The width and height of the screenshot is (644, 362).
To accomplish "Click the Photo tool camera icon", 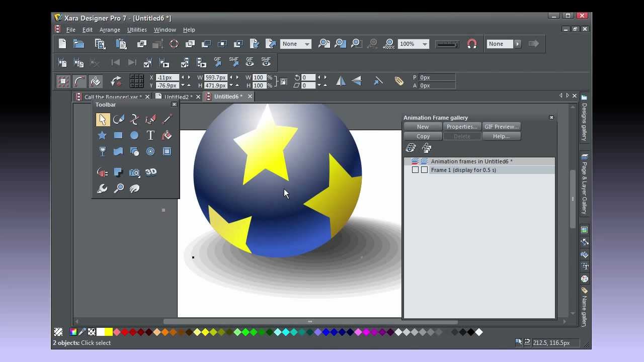I will click(x=134, y=172).
